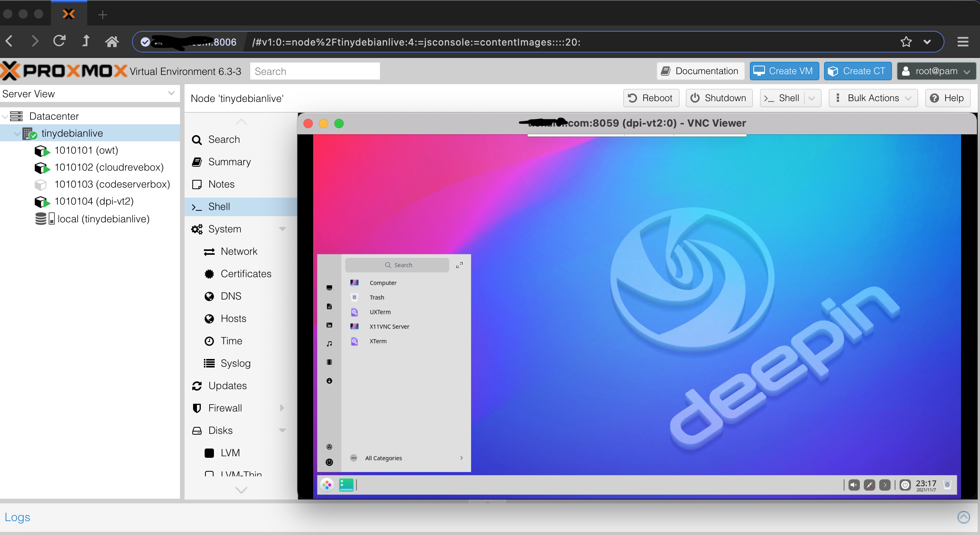Open the Computer category icon in launcher sidebar

coord(329,288)
